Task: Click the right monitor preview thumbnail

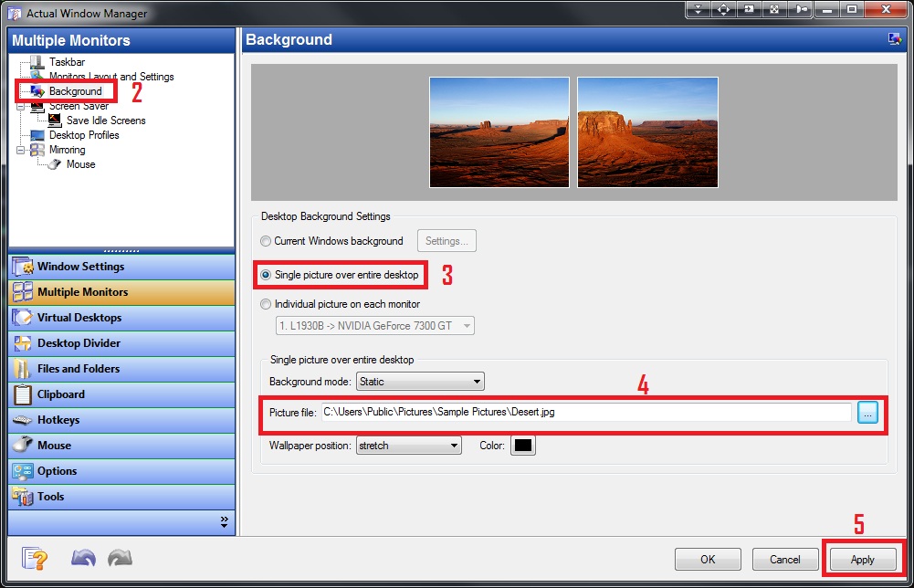Action: [x=647, y=132]
